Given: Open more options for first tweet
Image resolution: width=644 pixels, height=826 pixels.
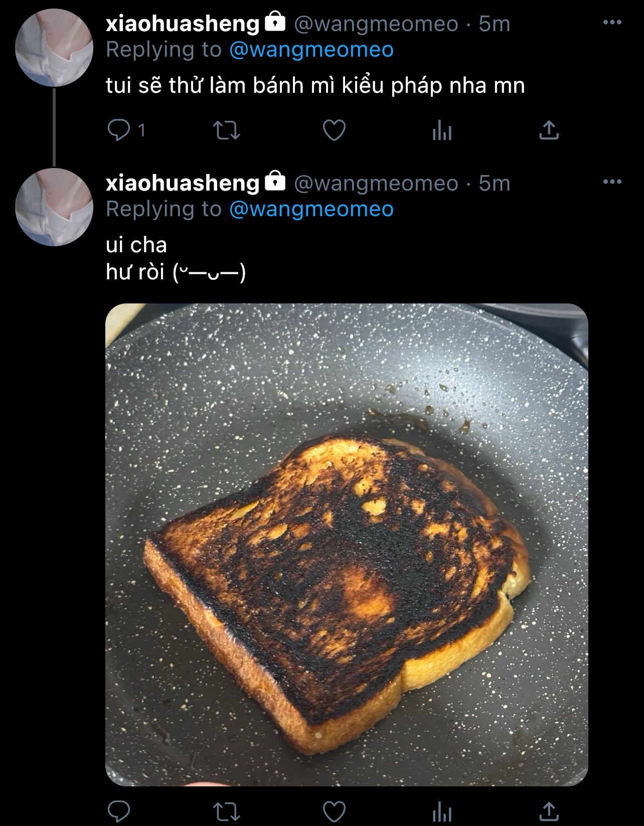Looking at the screenshot, I should (x=612, y=23).
